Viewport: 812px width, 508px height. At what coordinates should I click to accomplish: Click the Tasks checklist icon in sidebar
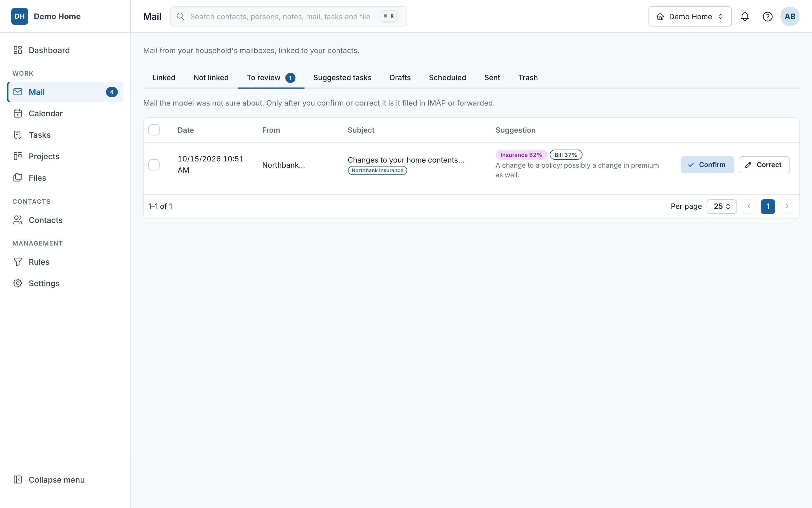pos(18,135)
